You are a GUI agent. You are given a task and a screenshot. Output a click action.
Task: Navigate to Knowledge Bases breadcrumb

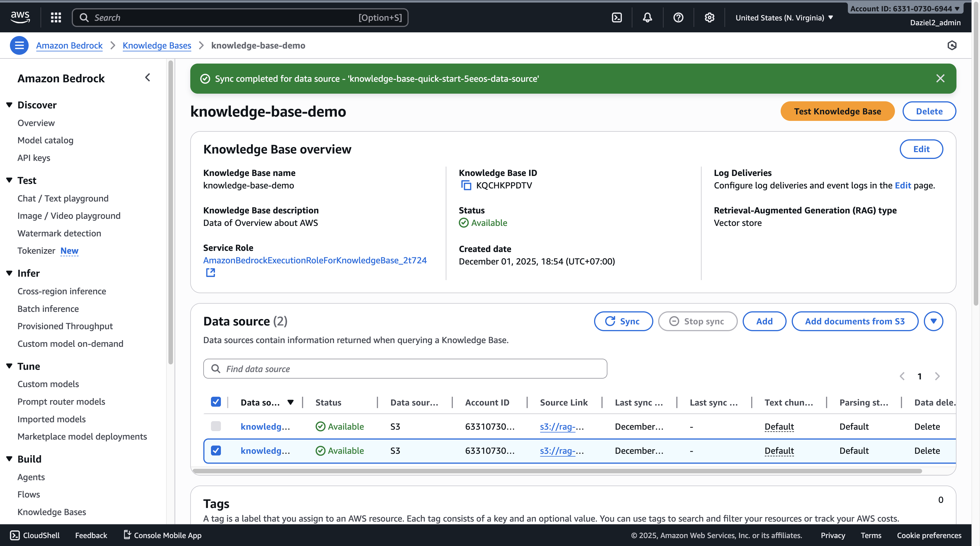click(x=157, y=45)
